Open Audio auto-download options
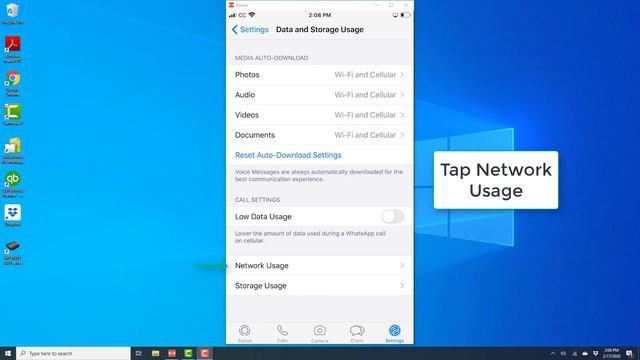This screenshot has width=640, height=360. [320, 95]
